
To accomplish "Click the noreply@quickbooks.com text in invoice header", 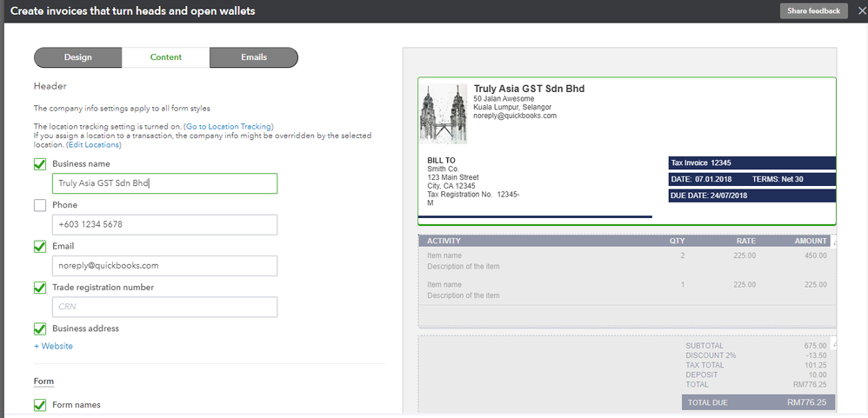I will [x=515, y=116].
